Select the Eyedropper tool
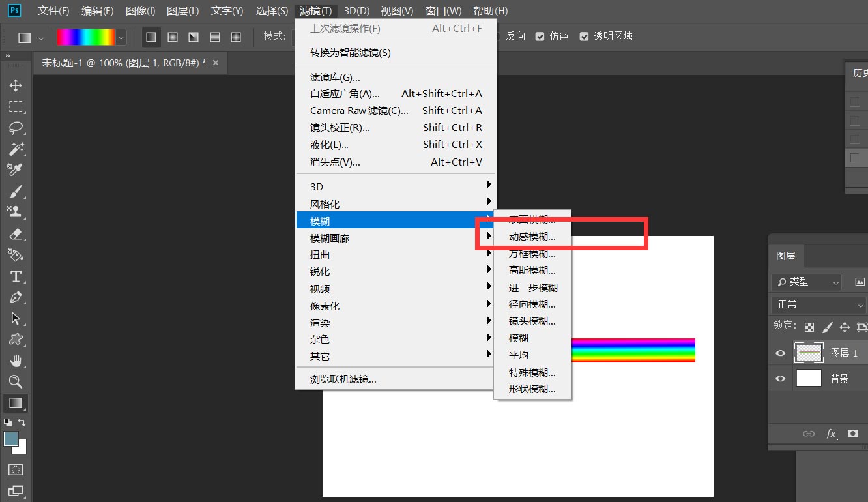This screenshot has height=502, width=868. 16,170
